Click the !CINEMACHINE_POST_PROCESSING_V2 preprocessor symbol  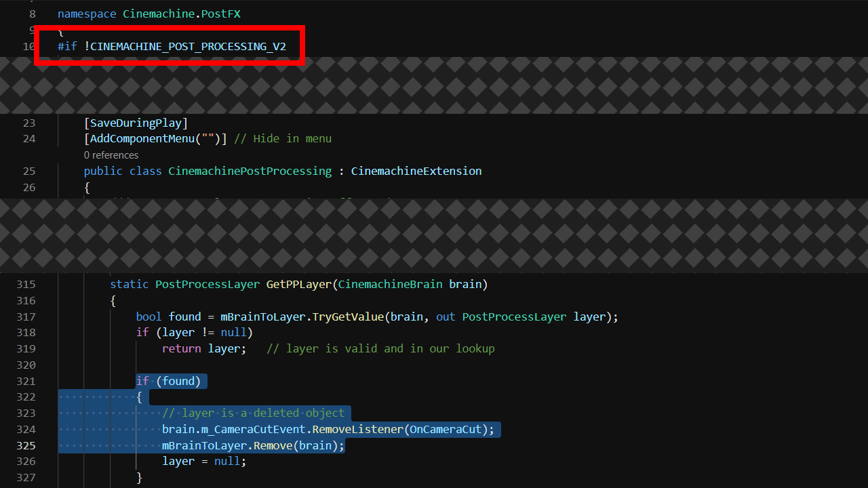(x=185, y=46)
